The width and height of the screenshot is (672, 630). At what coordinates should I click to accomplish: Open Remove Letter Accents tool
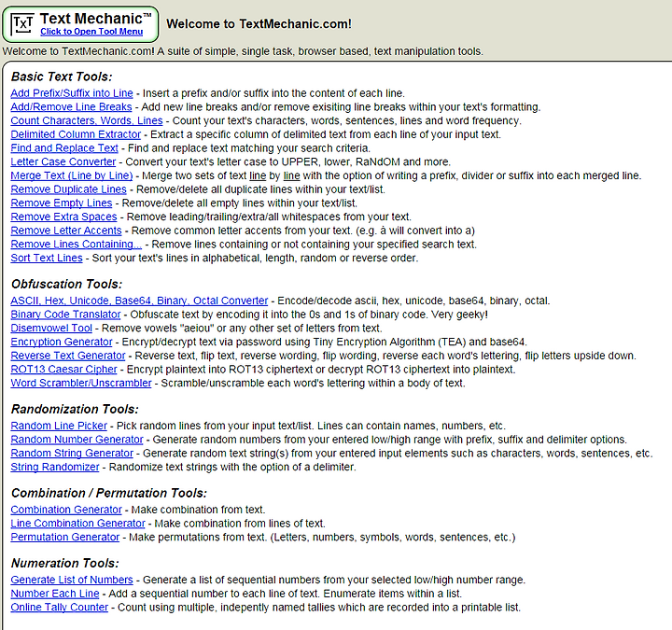point(66,231)
